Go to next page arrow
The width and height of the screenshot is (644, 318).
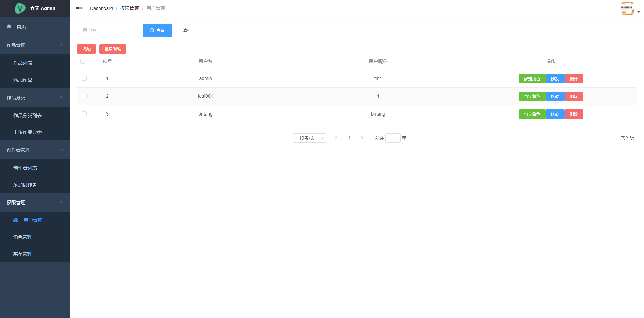(362, 138)
